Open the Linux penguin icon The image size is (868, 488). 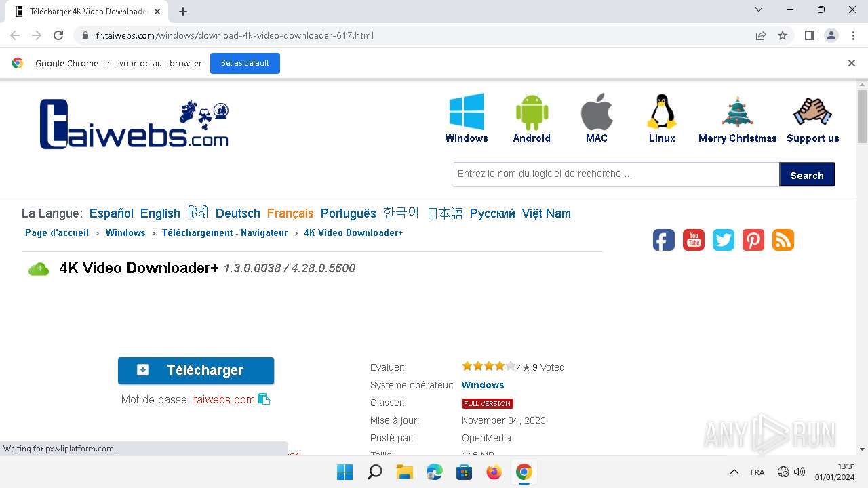pyautogui.click(x=662, y=112)
